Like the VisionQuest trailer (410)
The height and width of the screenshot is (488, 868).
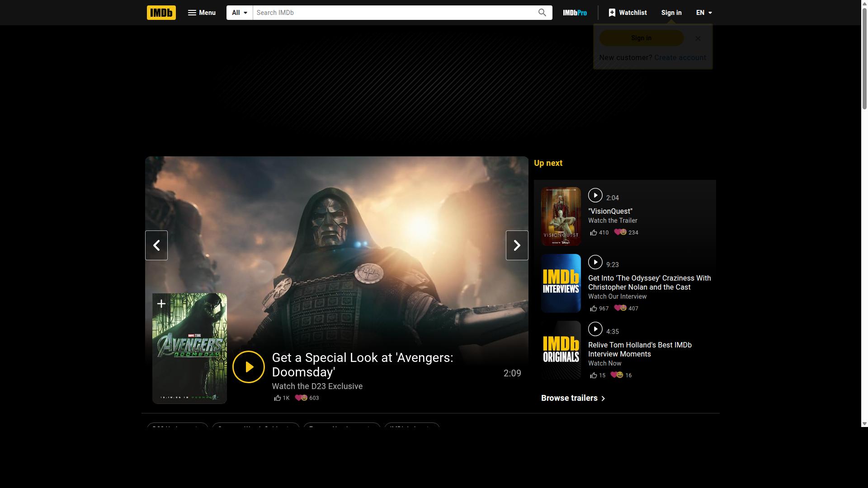pos(599,233)
